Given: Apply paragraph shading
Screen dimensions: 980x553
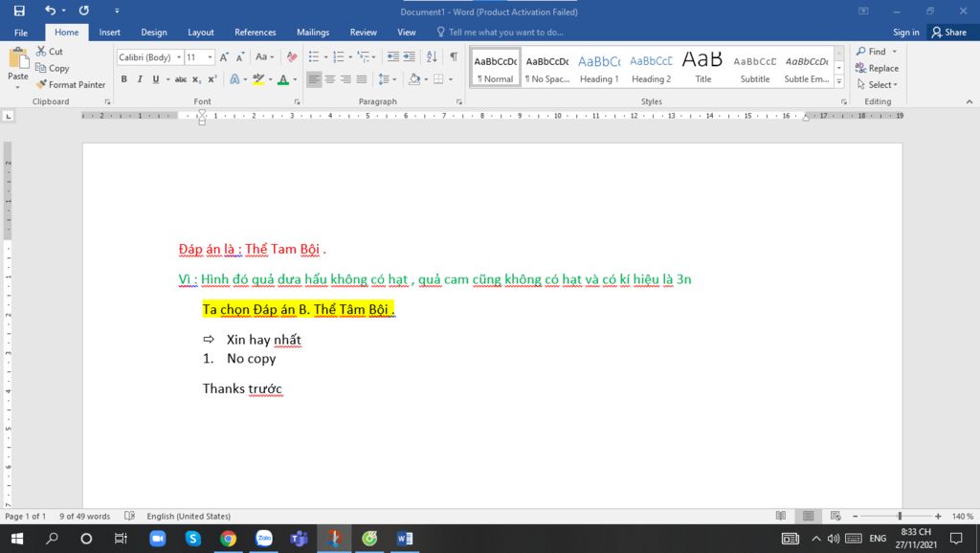Looking at the screenshot, I should (x=413, y=79).
